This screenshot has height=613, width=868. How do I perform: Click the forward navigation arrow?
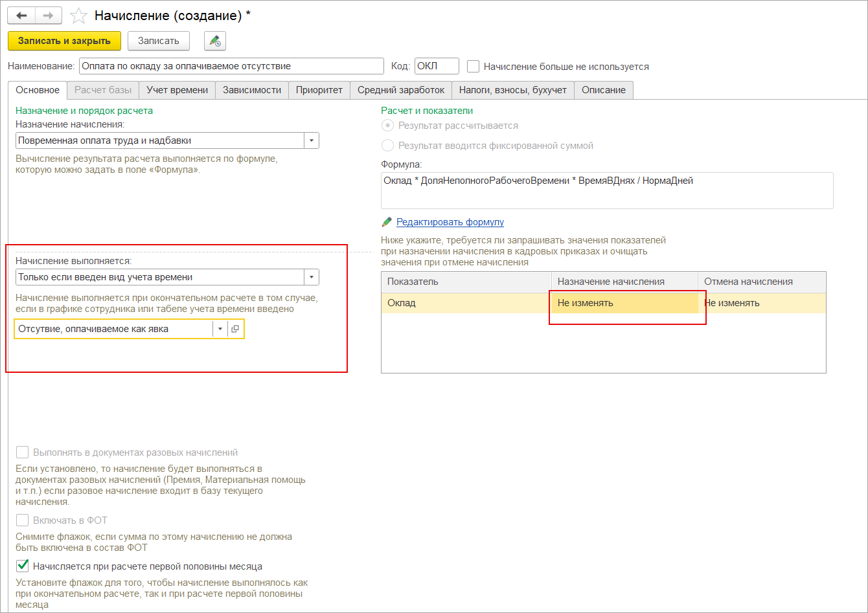(x=48, y=16)
